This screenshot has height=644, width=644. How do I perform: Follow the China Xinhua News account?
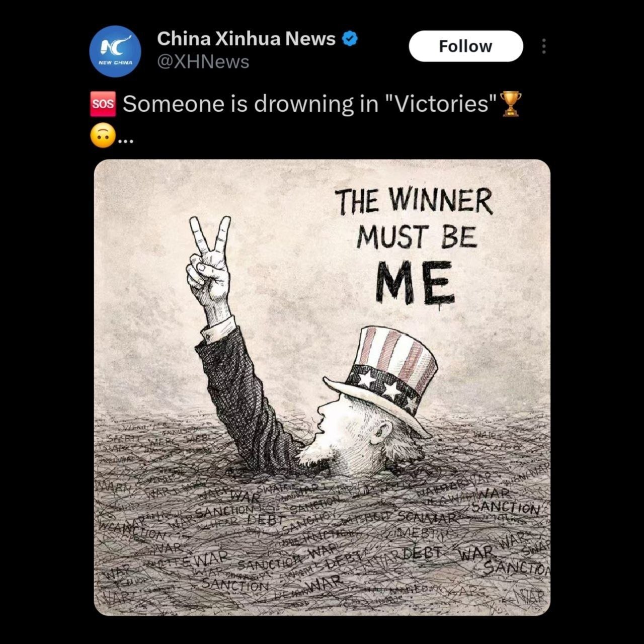point(466,46)
